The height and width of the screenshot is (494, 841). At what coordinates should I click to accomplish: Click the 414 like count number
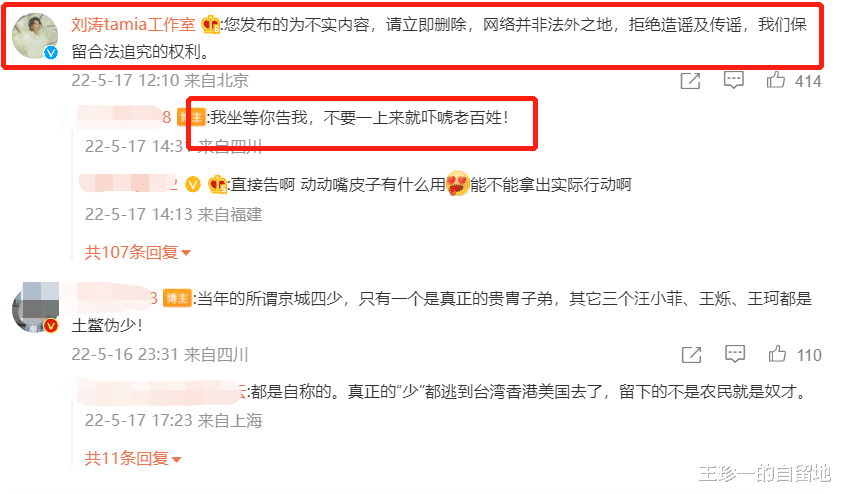[x=808, y=82]
